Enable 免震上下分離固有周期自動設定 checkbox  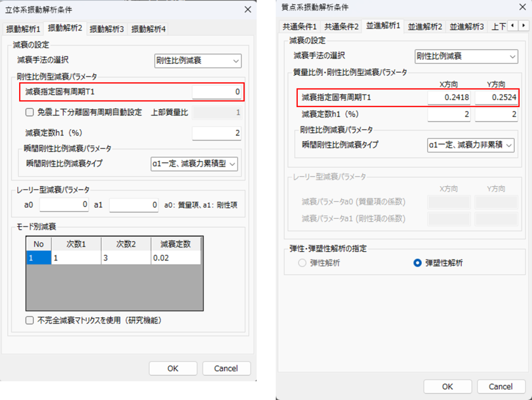click(x=30, y=112)
